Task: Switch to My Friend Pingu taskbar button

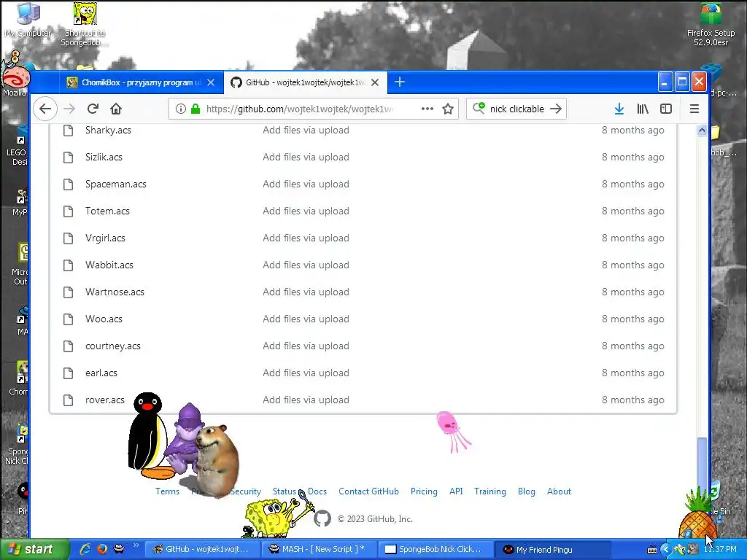Action: 553,550
